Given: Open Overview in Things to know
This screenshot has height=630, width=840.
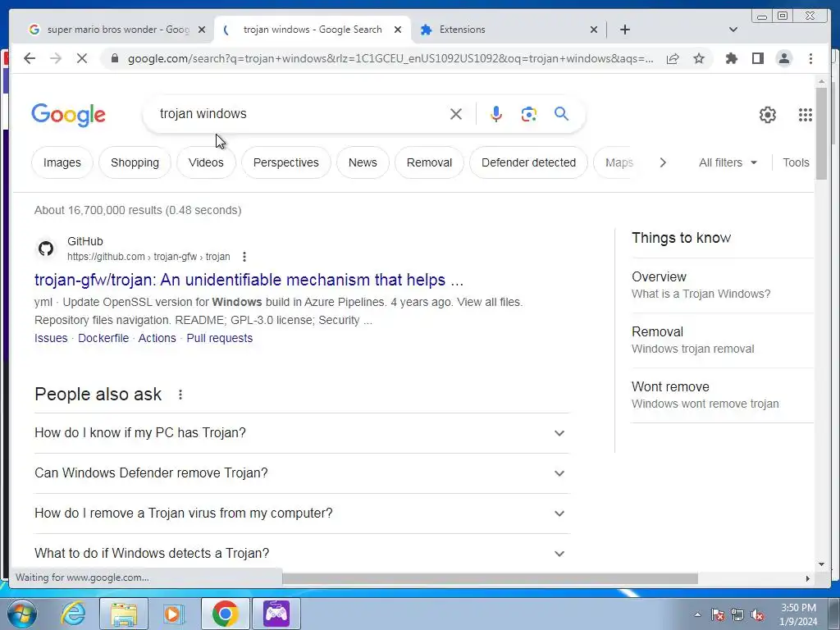Looking at the screenshot, I should 722,285.
